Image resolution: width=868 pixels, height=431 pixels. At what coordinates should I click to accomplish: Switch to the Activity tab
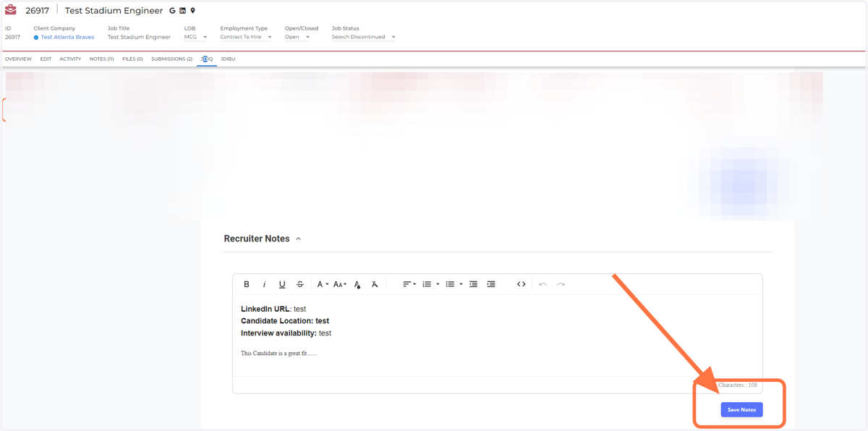70,59
